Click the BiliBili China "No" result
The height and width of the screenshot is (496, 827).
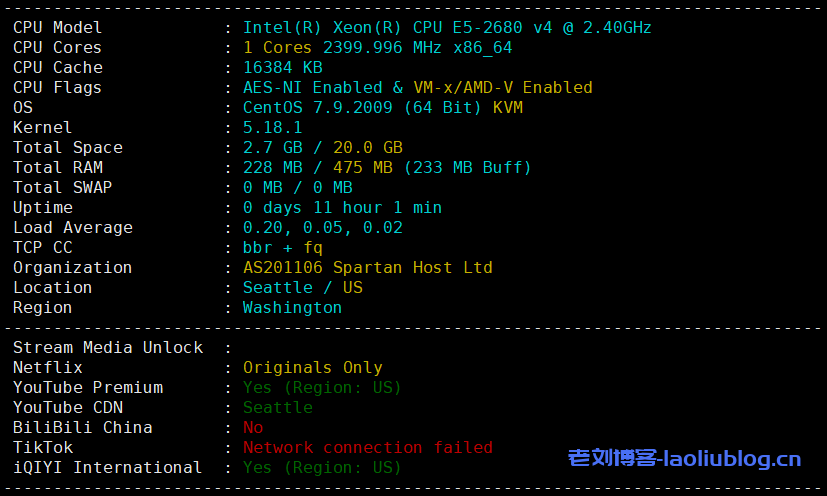[253, 428]
